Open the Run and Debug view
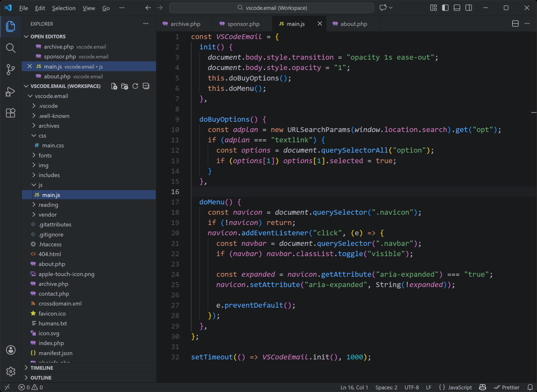Image resolution: width=537 pixels, height=392 pixels. tap(10, 91)
